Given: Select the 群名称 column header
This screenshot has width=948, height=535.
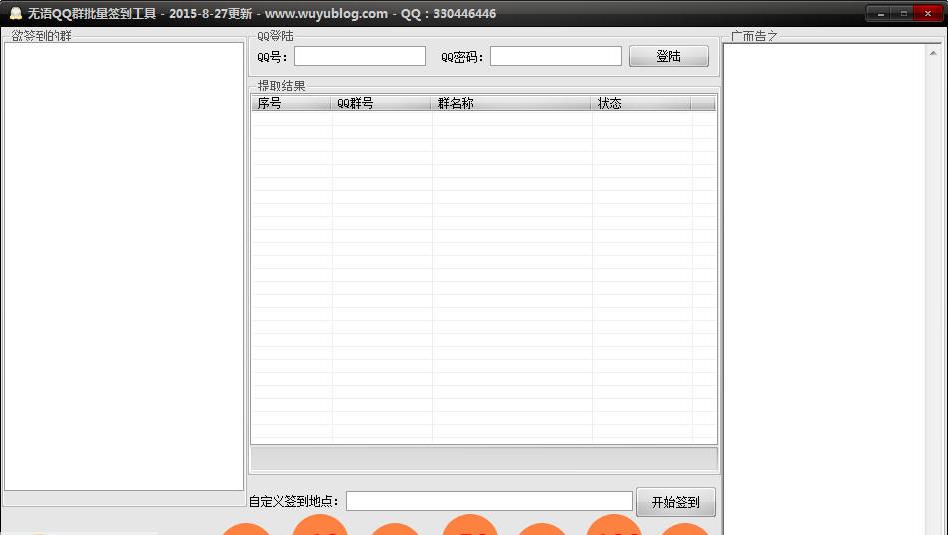Looking at the screenshot, I should coord(512,103).
